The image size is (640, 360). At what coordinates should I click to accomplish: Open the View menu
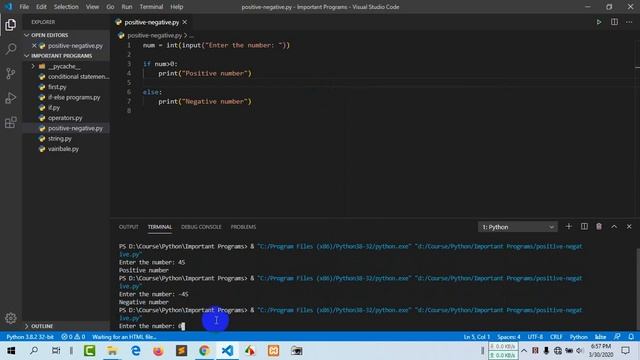pos(92,7)
